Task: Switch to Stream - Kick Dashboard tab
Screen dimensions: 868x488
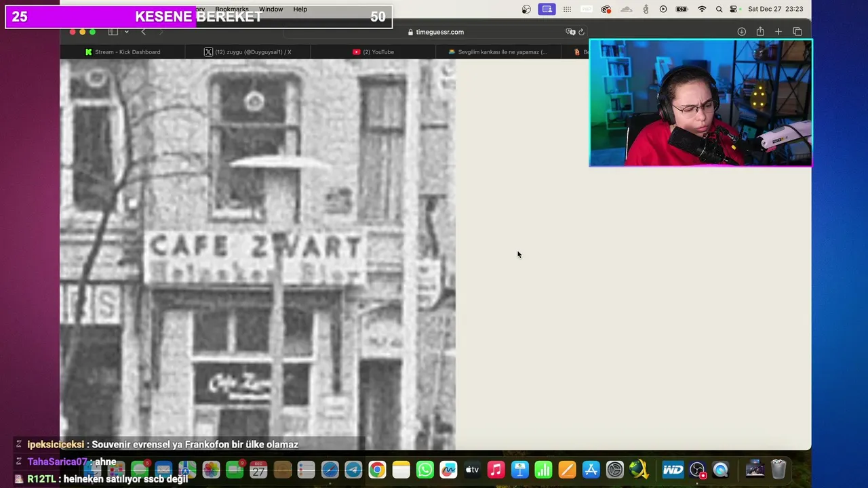Action: [x=123, y=52]
